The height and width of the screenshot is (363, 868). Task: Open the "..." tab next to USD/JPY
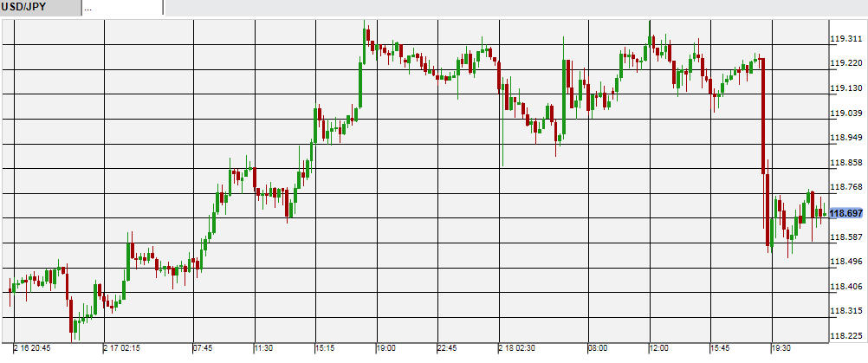coord(121,8)
